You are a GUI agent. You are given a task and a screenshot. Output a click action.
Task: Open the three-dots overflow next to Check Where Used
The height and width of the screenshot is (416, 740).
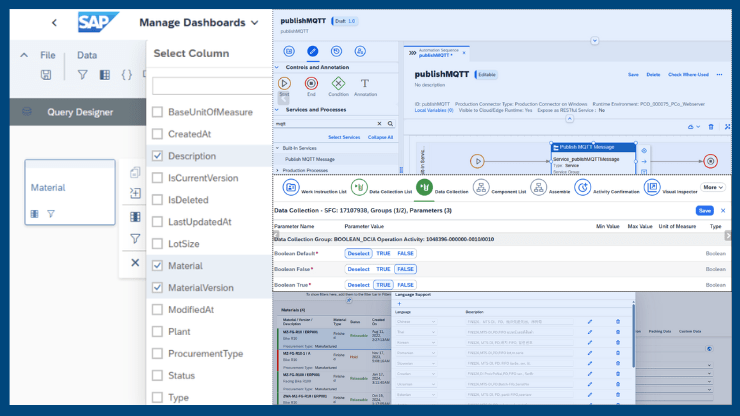(x=719, y=75)
